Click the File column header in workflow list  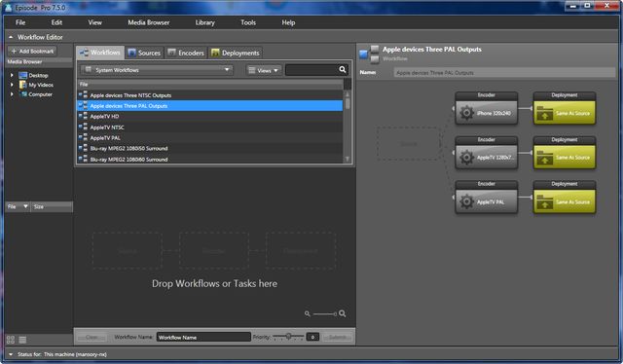(210, 85)
